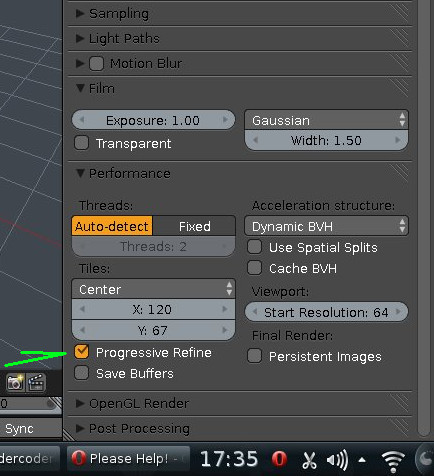Open the Opera icon in system tray

[x=279, y=459]
